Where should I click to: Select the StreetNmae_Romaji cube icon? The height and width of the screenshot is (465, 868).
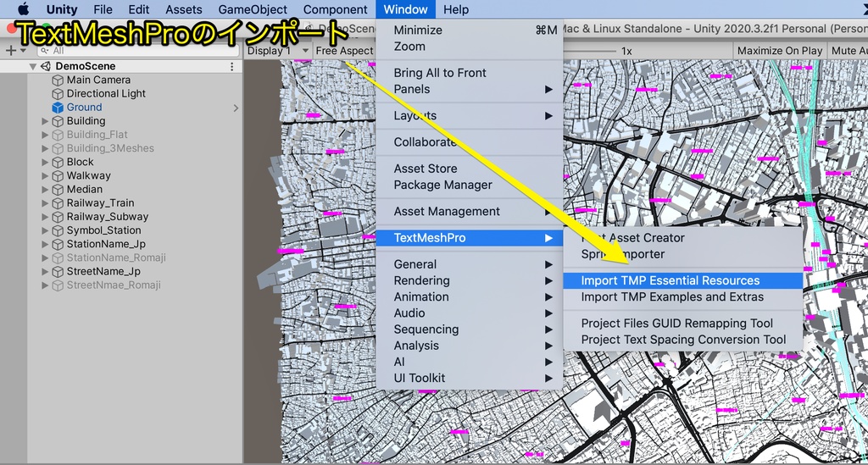58,285
